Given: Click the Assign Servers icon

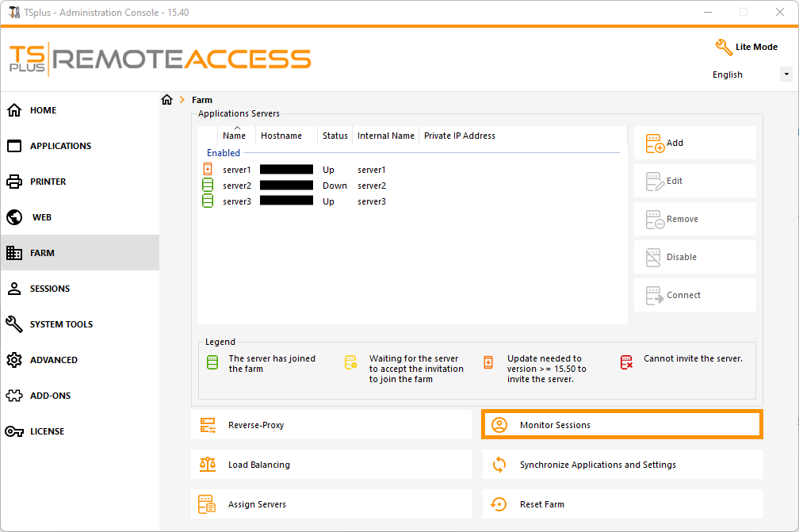Looking at the screenshot, I should click(207, 504).
